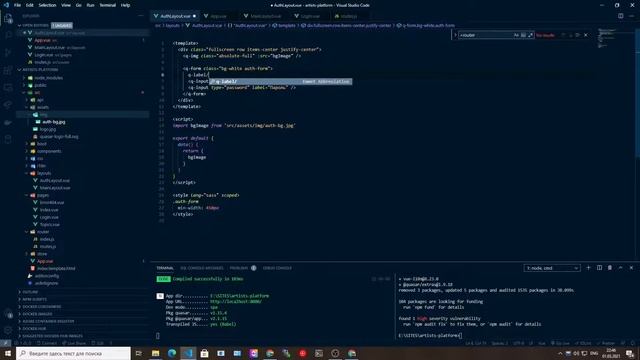Open Microsoft Edge from taskbar
This screenshot has height=360, width=640.
pyautogui.click(x=172, y=353)
